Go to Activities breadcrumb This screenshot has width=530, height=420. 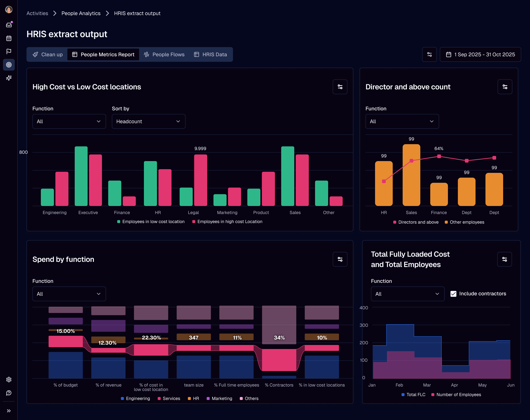click(37, 13)
